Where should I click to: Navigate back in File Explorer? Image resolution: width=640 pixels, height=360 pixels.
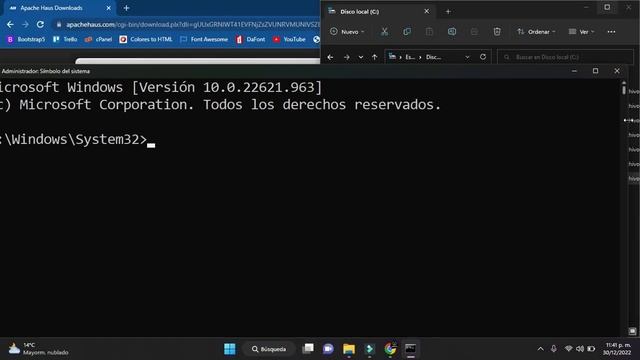pyautogui.click(x=330, y=57)
